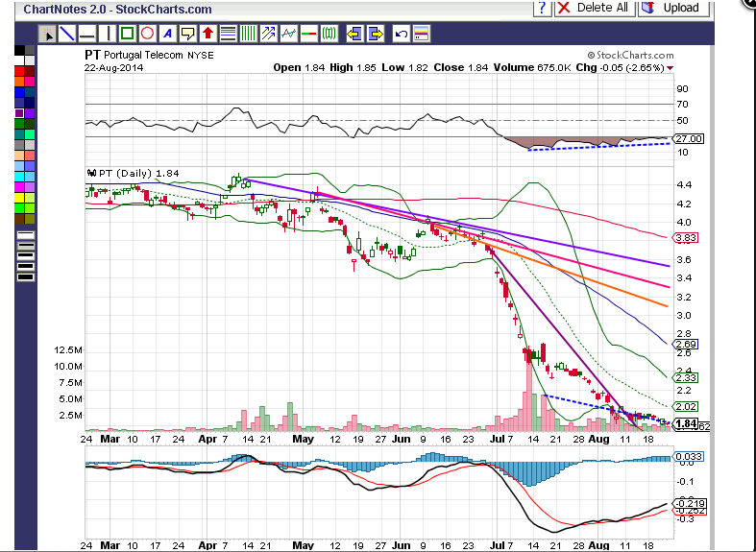Click the Volume 675.0K value
Viewport: 756px width, 552px height.
[x=532, y=67]
